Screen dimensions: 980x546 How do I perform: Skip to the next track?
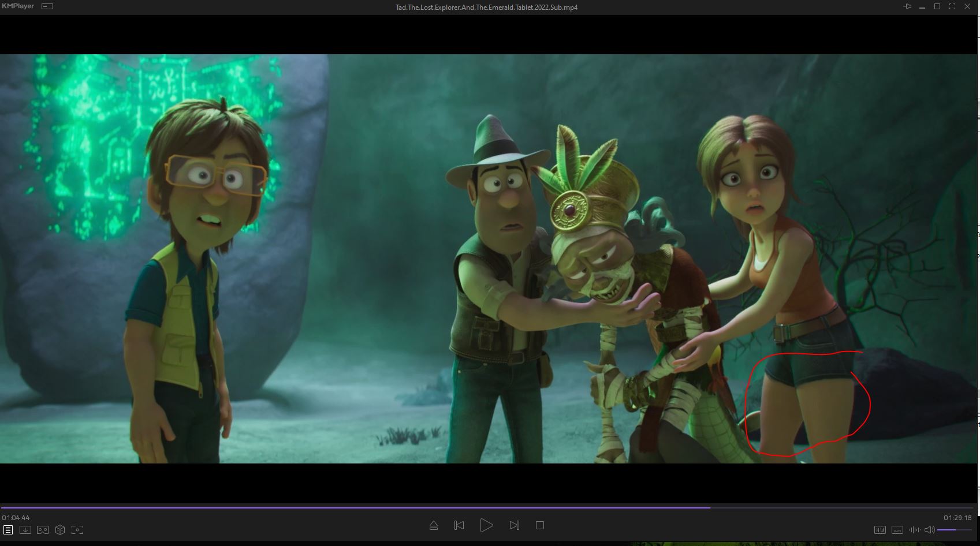pos(514,525)
